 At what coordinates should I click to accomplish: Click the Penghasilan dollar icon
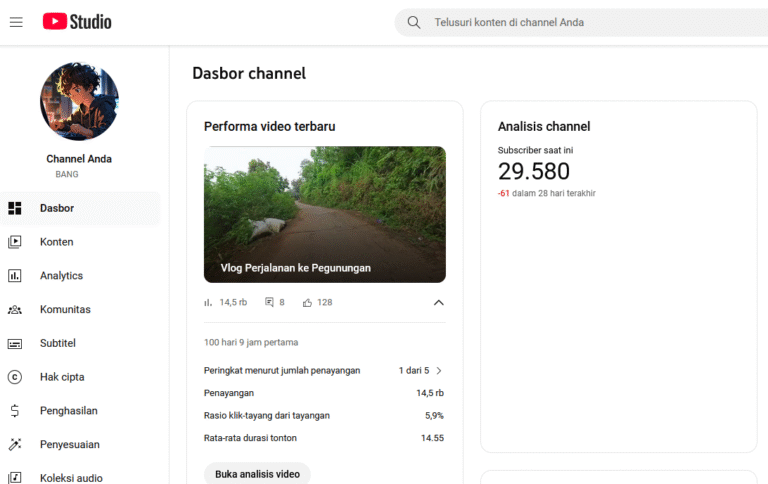click(x=15, y=411)
